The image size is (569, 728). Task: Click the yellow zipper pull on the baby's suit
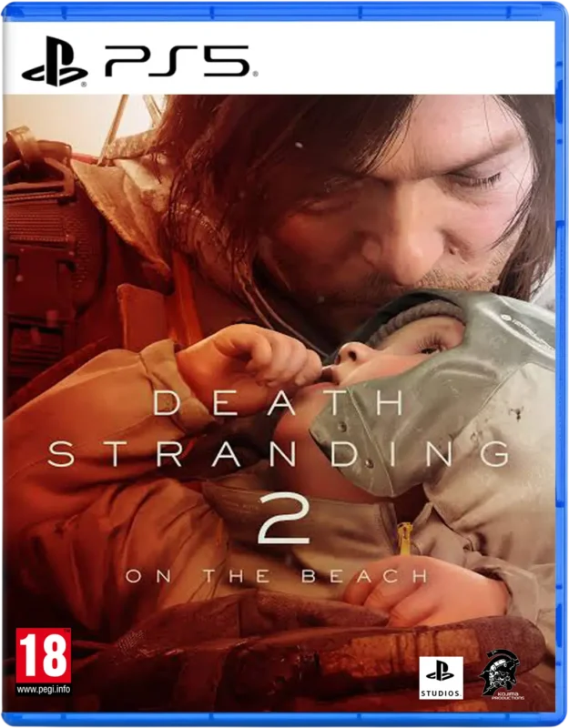pos(404,539)
